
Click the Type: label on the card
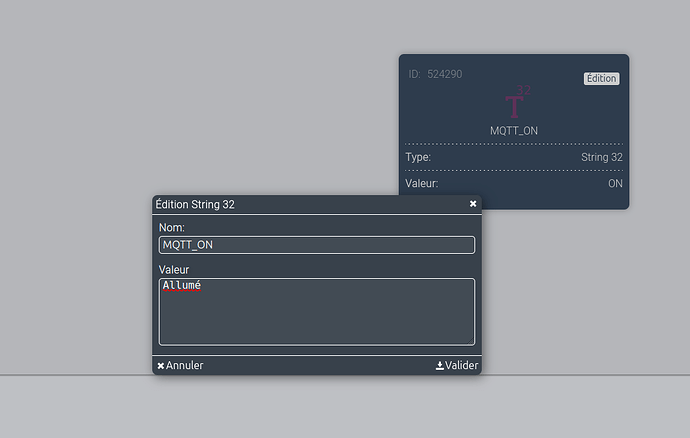(x=418, y=158)
